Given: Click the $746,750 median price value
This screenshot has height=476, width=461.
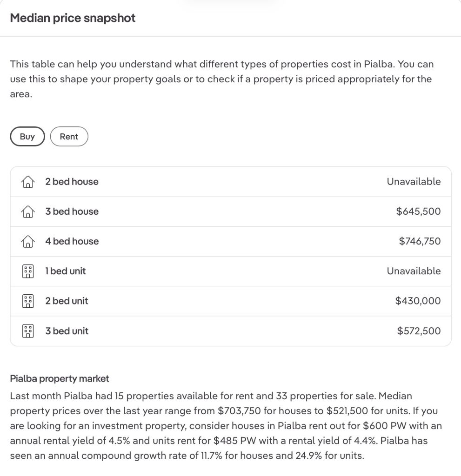Looking at the screenshot, I should pos(420,241).
